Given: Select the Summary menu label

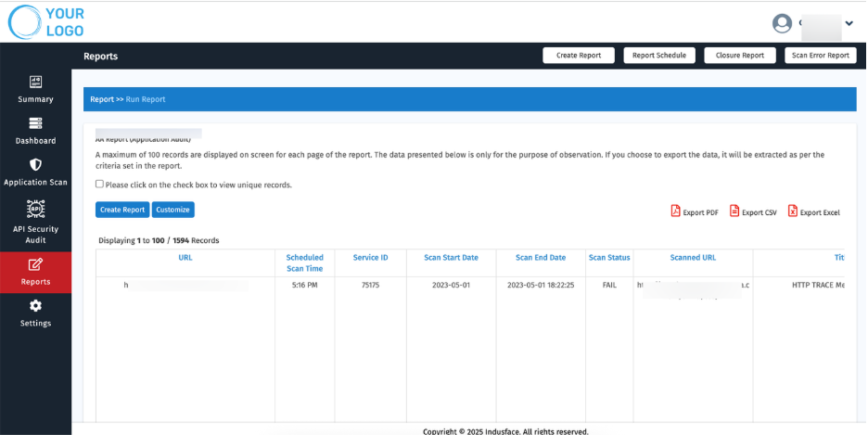Looking at the screenshot, I should pyautogui.click(x=35, y=99).
